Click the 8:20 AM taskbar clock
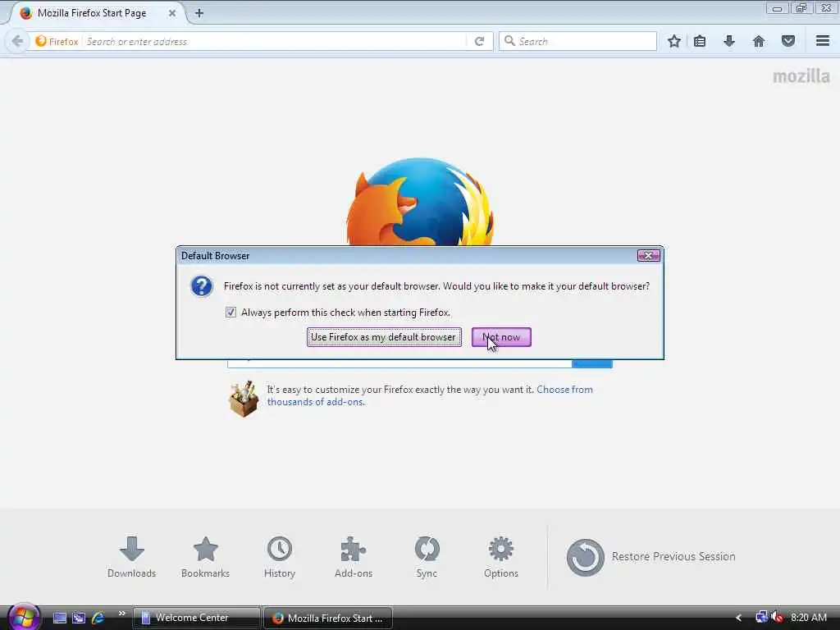 click(x=809, y=618)
